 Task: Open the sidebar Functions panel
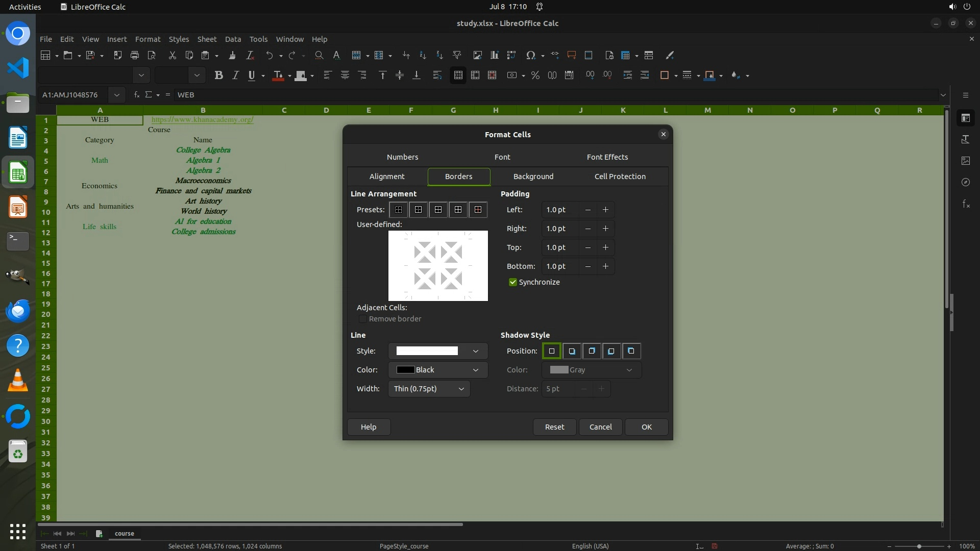pos(966,204)
